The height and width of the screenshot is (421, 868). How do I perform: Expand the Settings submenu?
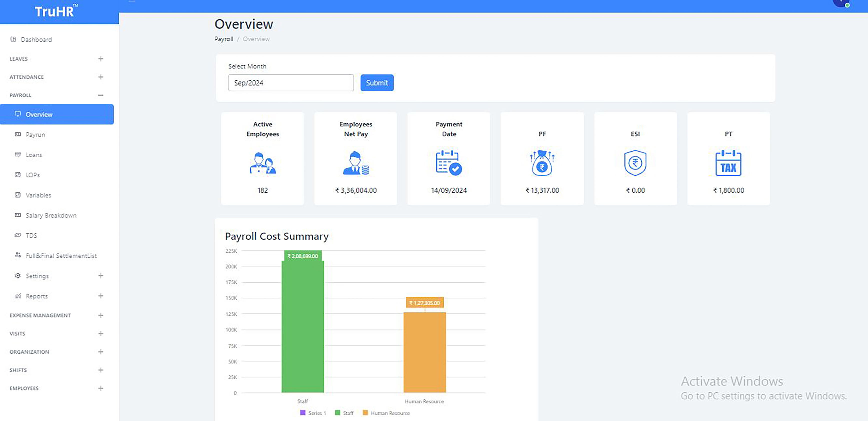click(x=101, y=276)
